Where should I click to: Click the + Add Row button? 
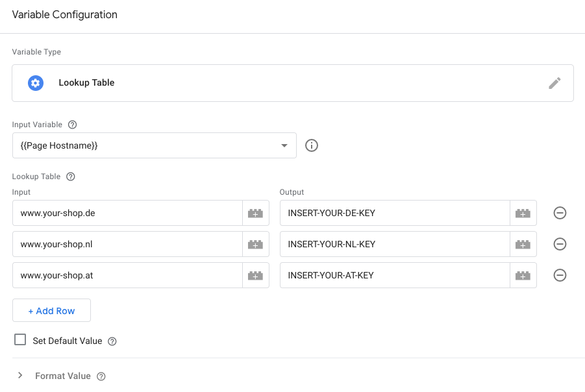(x=51, y=310)
